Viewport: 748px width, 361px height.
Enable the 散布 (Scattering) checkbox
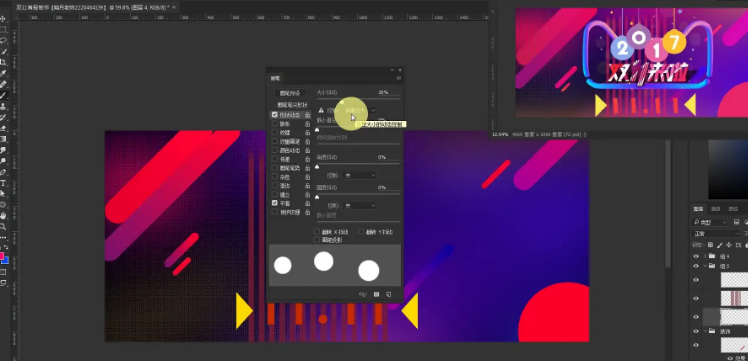coord(274,124)
